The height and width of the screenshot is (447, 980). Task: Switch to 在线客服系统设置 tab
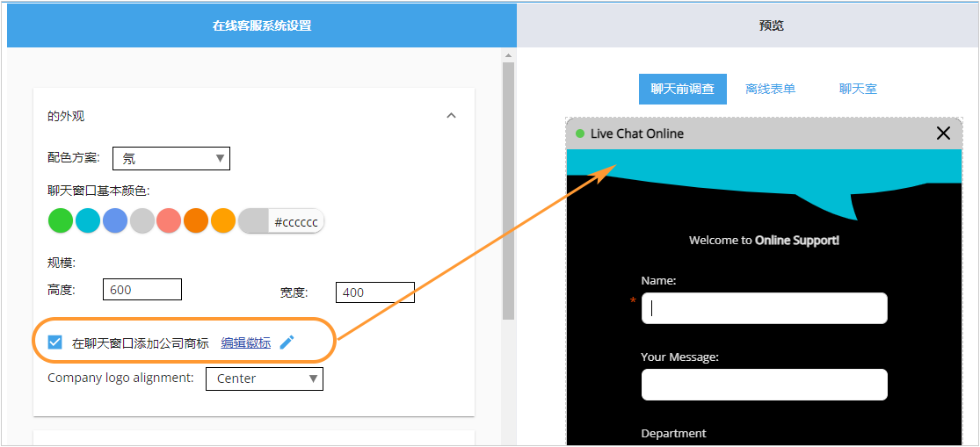[262, 25]
